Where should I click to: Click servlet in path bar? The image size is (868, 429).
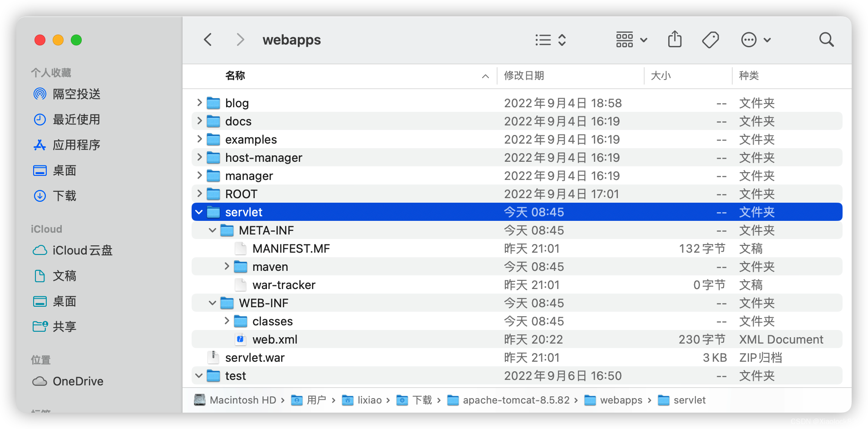pyautogui.click(x=682, y=400)
